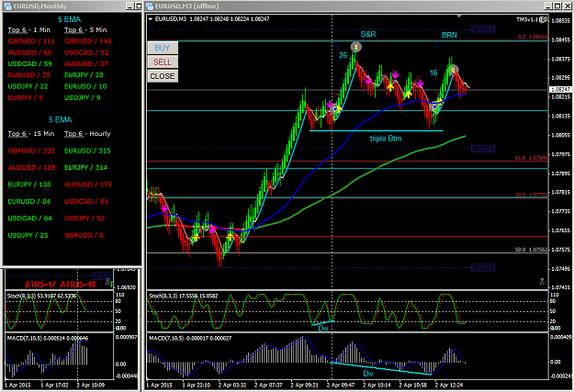Screen dimensions: 574x392
Task: Click 'EURJPY / 314' in Hourly list
Action: pos(86,168)
